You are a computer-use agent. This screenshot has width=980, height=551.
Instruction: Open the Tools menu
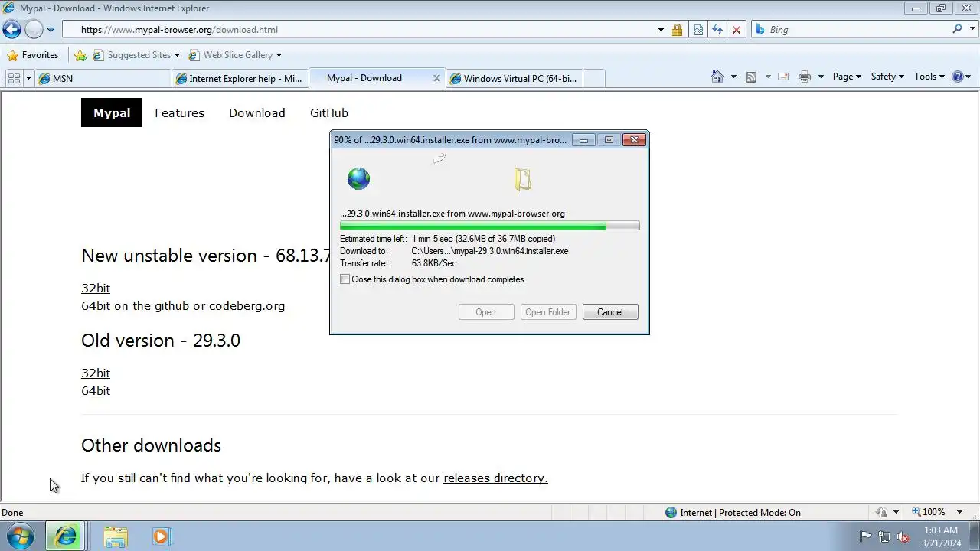[929, 77]
